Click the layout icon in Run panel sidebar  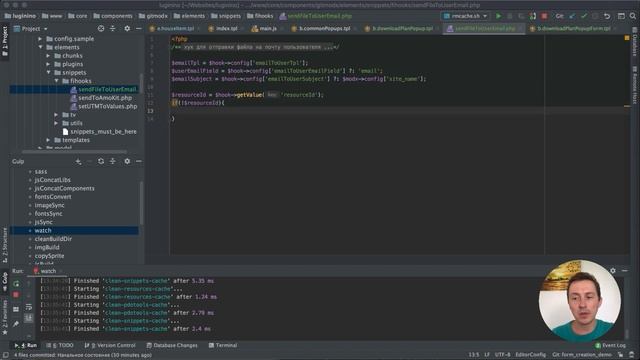tap(16, 309)
